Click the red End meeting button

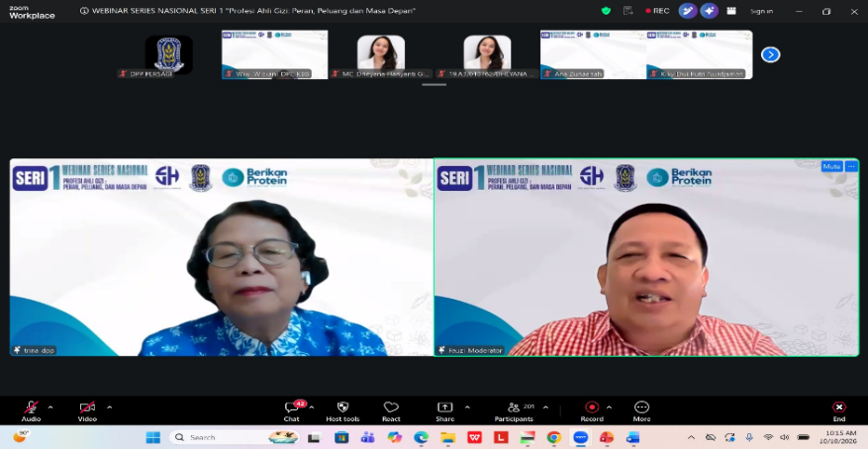point(839,412)
